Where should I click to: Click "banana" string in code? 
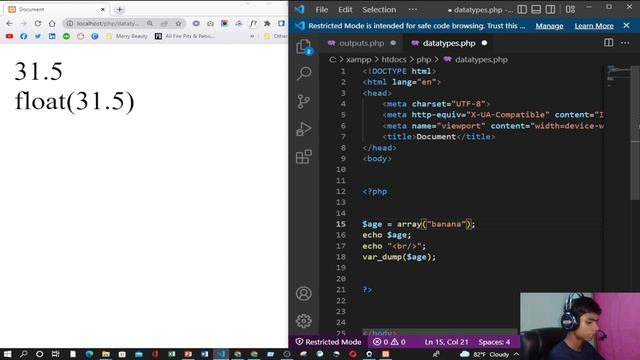pyautogui.click(x=446, y=224)
